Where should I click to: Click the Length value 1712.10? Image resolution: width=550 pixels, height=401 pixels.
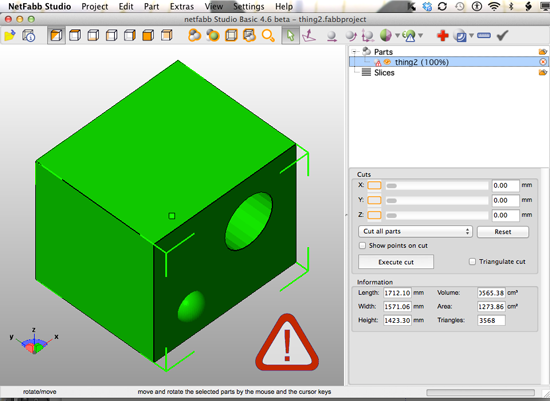[397, 293]
